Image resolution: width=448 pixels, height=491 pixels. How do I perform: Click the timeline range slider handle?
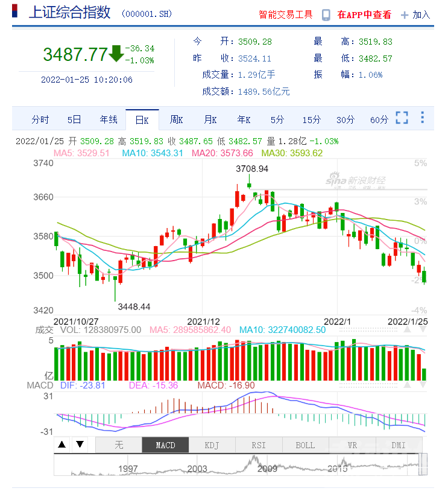tap(423, 464)
